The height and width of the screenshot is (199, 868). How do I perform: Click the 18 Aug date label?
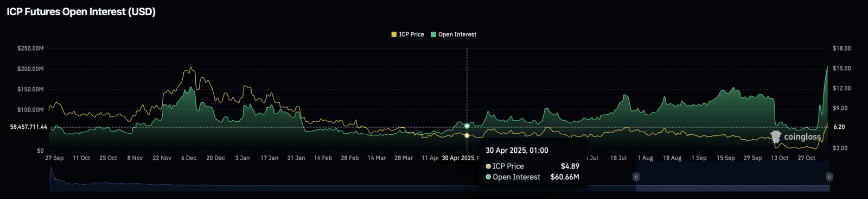(672, 158)
